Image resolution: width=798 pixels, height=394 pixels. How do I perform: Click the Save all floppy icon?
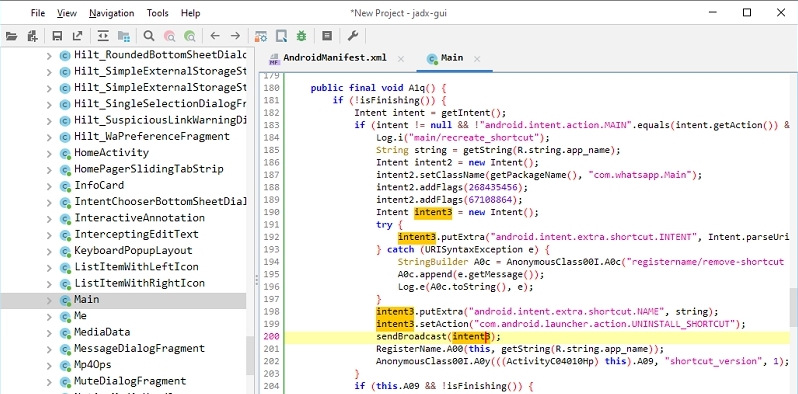coord(57,36)
